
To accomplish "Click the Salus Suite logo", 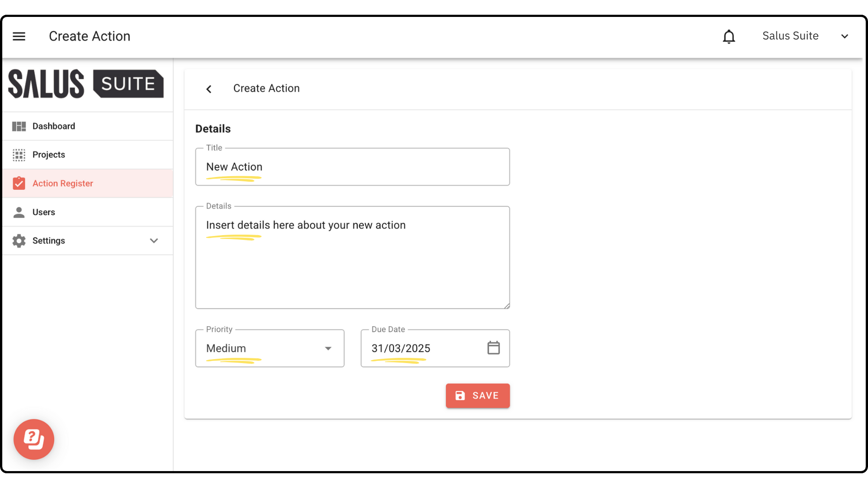I will click(x=86, y=84).
